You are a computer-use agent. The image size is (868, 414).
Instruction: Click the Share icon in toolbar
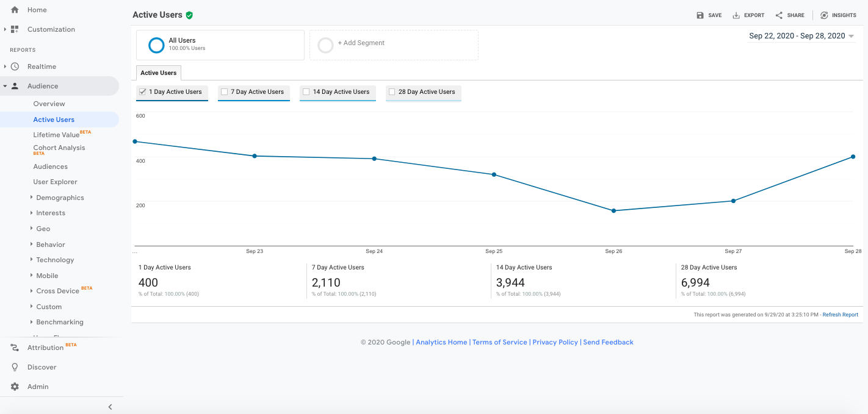click(779, 15)
